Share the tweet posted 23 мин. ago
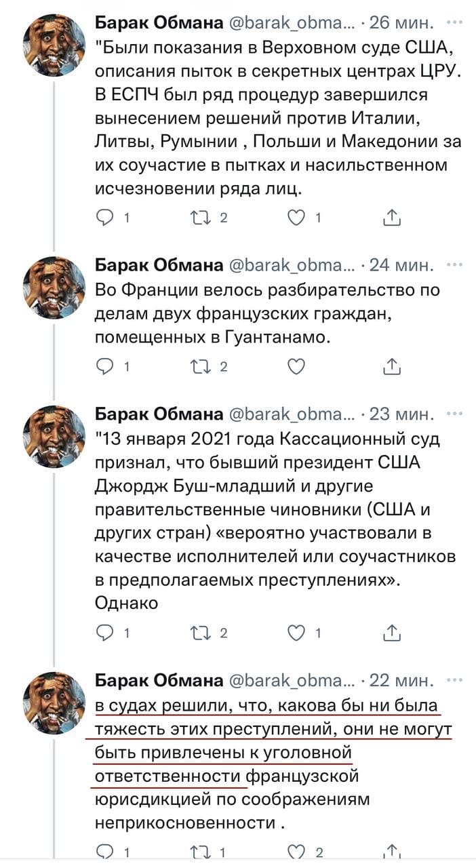The height and width of the screenshot is (868, 476). [392, 633]
